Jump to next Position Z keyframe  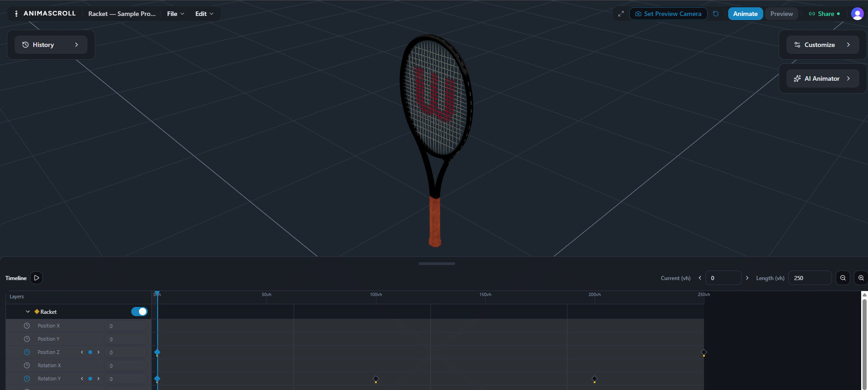pos(98,352)
